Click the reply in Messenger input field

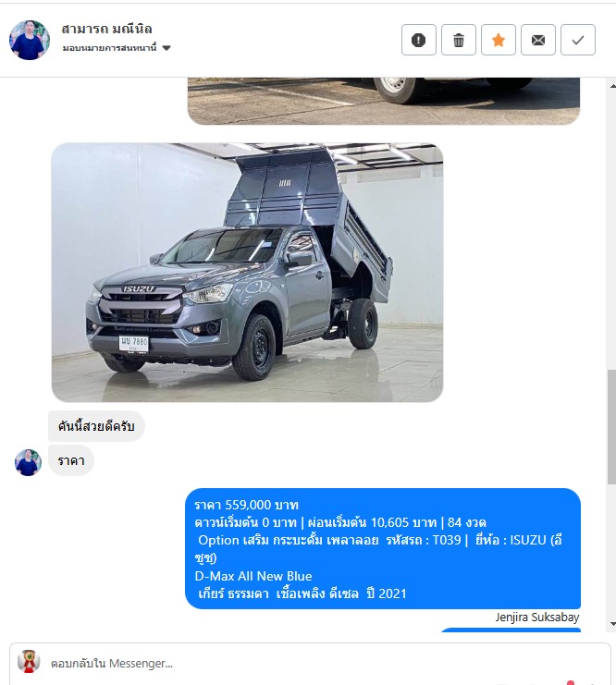pyautogui.click(x=326, y=663)
